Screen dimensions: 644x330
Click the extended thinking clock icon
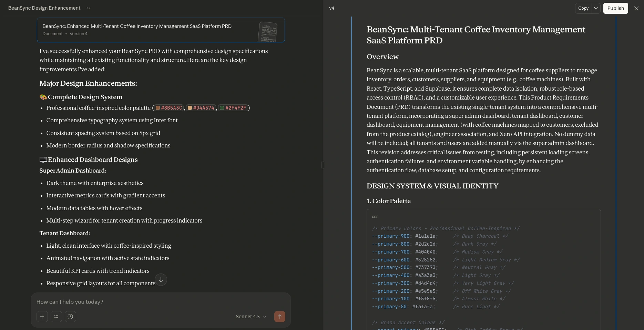point(70,317)
